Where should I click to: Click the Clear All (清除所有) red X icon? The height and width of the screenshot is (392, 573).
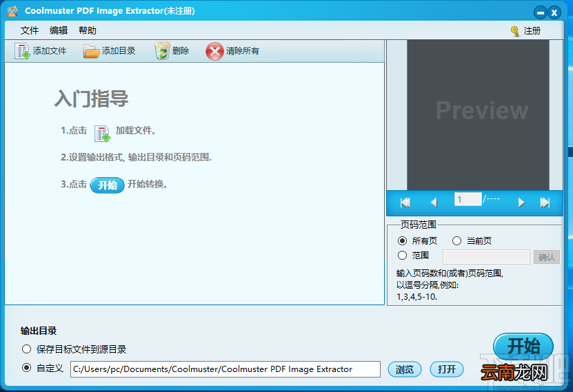tap(214, 51)
